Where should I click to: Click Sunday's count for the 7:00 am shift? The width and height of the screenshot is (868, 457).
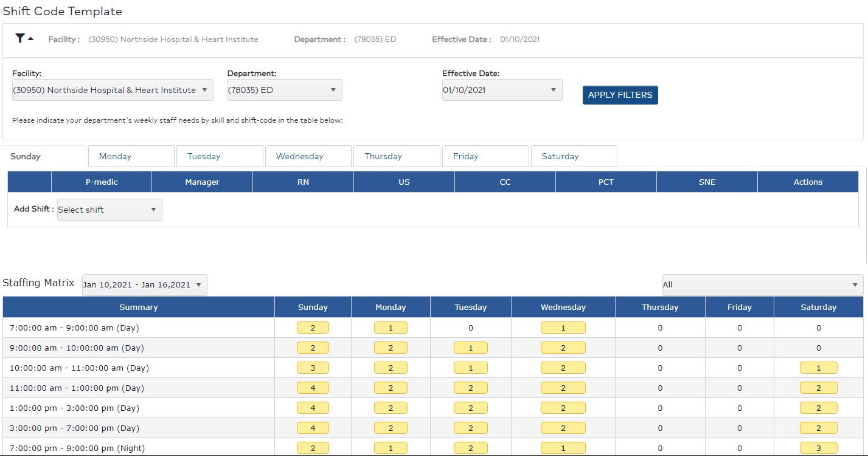pyautogui.click(x=312, y=327)
